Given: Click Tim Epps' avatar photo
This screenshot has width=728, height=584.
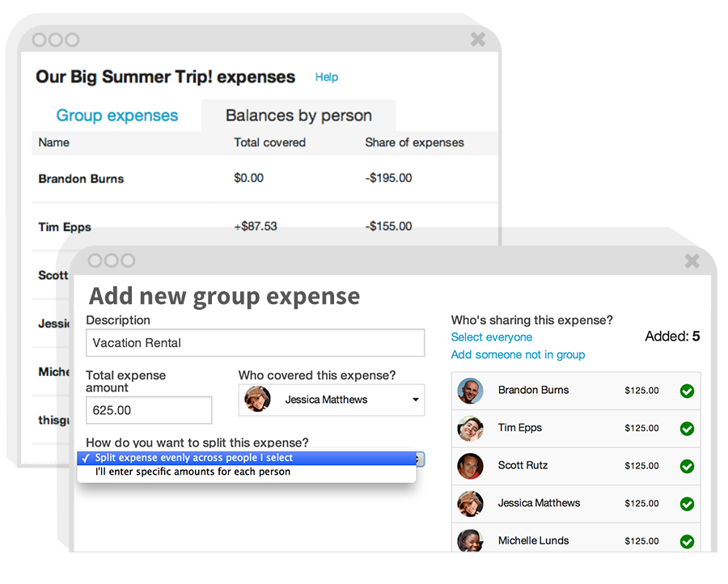Looking at the screenshot, I should click(x=470, y=428).
